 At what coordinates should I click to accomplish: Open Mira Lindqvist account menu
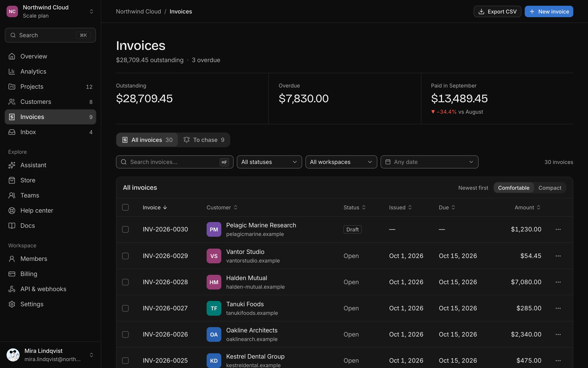point(50,355)
